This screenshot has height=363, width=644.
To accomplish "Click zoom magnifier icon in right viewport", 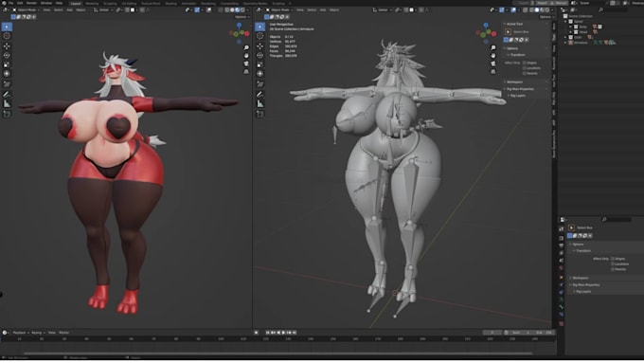I will tap(492, 47).
